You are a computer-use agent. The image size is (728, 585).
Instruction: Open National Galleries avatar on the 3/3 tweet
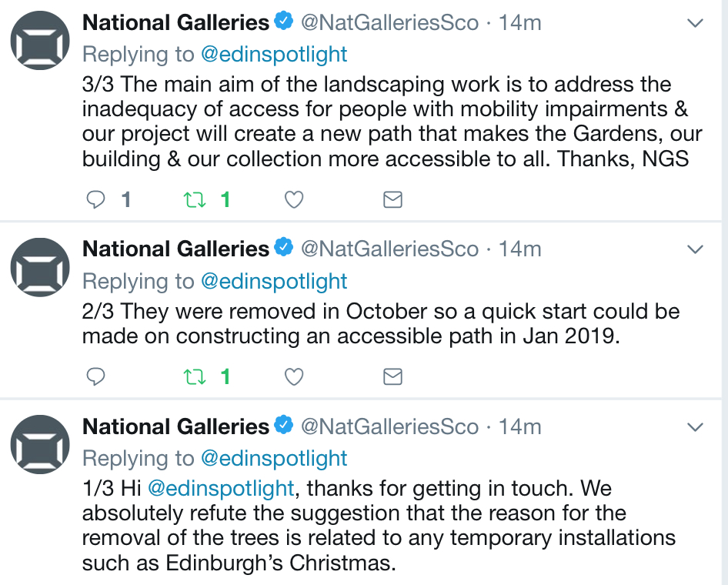(x=40, y=41)
